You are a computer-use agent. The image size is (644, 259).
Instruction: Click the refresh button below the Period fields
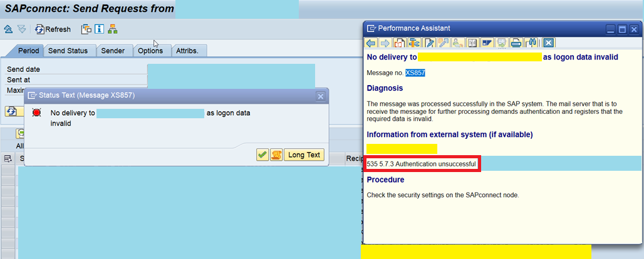pos(14,111)
